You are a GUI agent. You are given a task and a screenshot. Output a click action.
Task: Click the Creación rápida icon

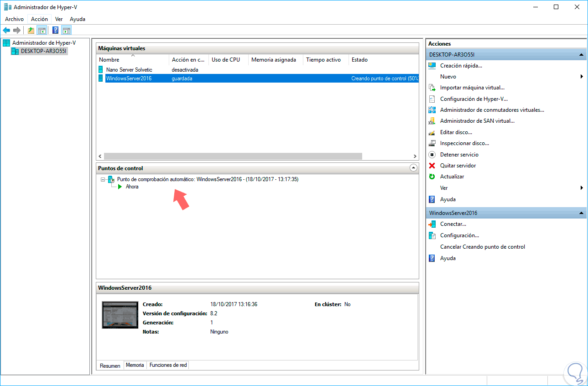pyautogui.click(x=432, y=66)
